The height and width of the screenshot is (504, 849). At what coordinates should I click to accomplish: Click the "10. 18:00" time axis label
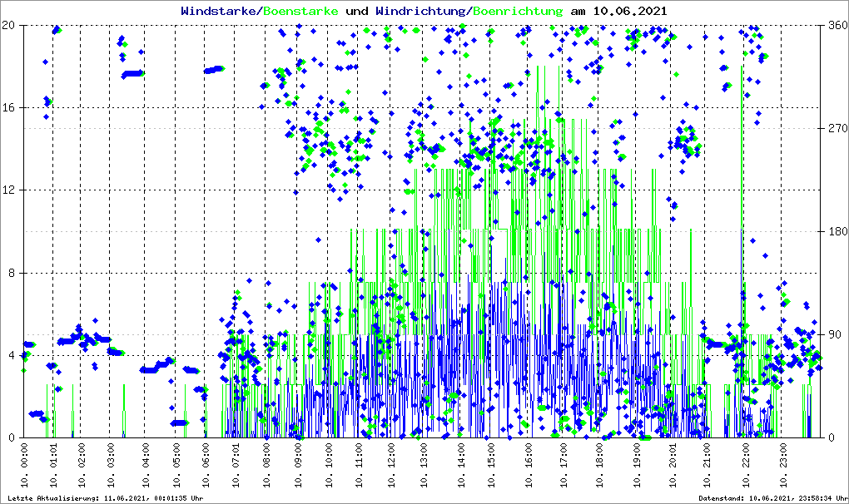[x=598, y=466]
